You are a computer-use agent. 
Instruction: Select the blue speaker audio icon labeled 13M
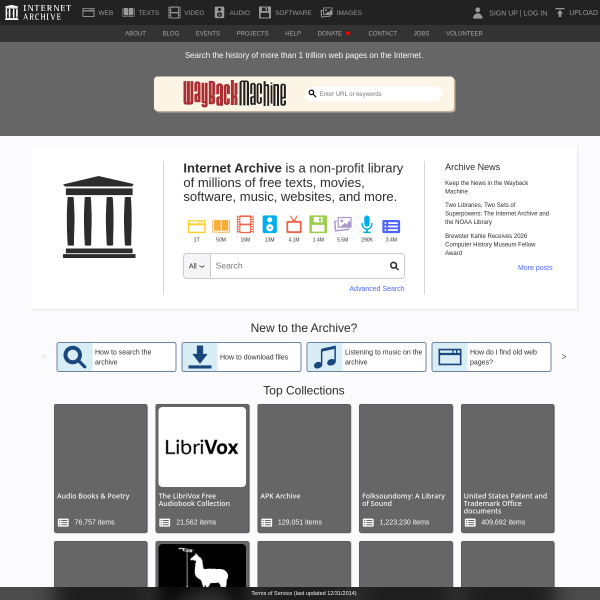pos(269,224)
